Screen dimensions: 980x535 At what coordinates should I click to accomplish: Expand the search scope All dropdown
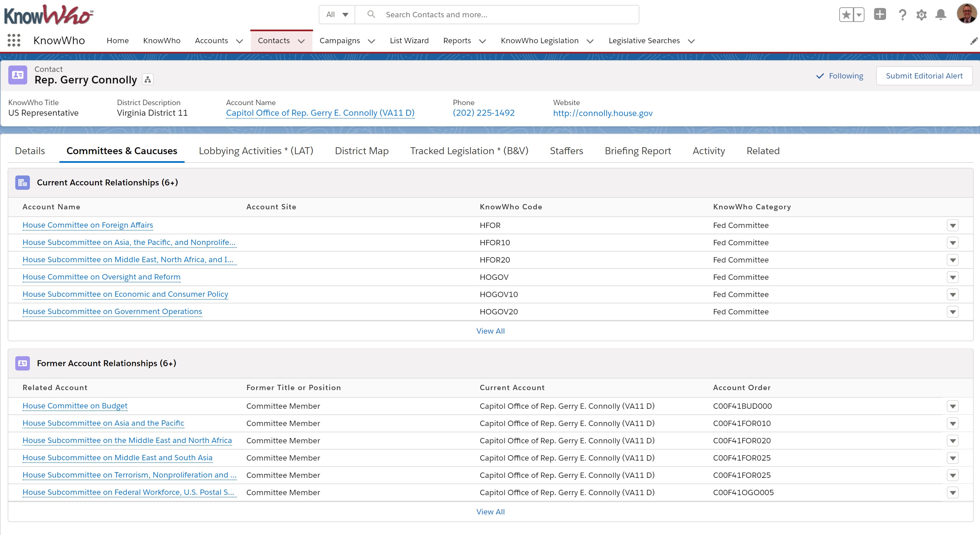click(x=337, y=15)
